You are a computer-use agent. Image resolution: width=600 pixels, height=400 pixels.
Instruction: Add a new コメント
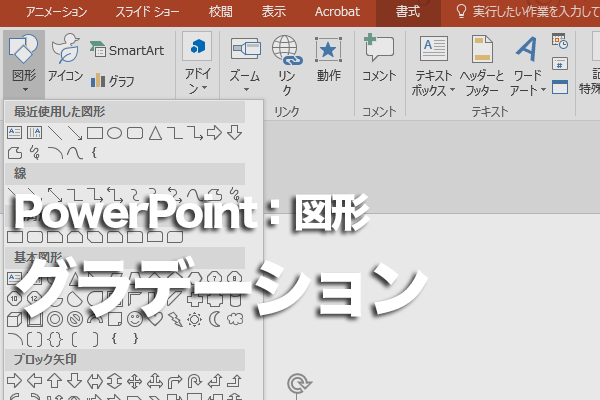pos(379,57)
